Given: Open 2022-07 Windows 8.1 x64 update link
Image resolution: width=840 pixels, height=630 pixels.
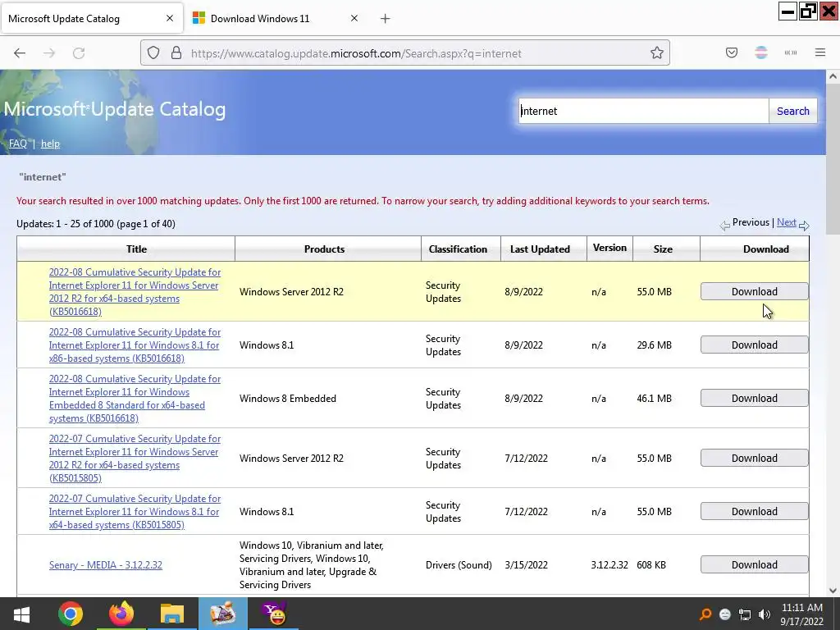Looking at the screenshot, I should coord(135,512).
